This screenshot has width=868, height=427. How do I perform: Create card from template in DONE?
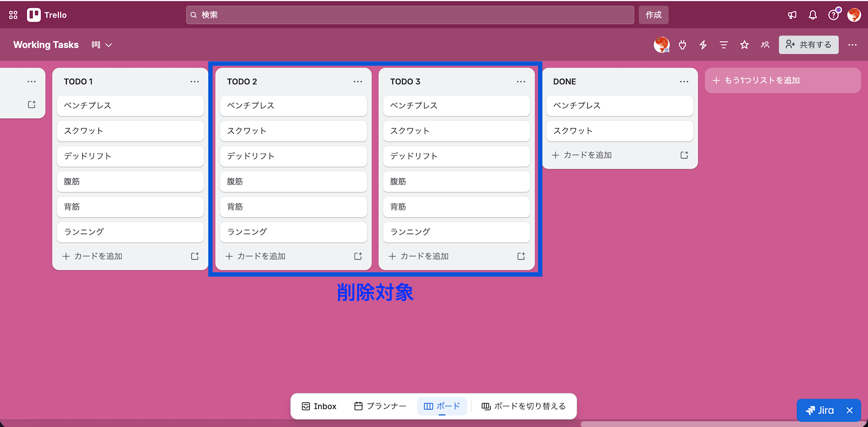pyautogui.click(x=684, y=155)
